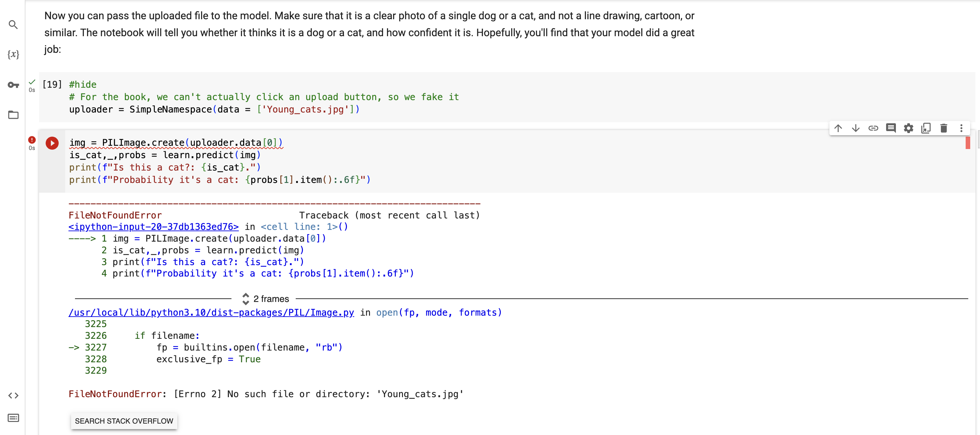Mirror cell in tab icon
Screen dimensions: 980x435
coord(926,128)
